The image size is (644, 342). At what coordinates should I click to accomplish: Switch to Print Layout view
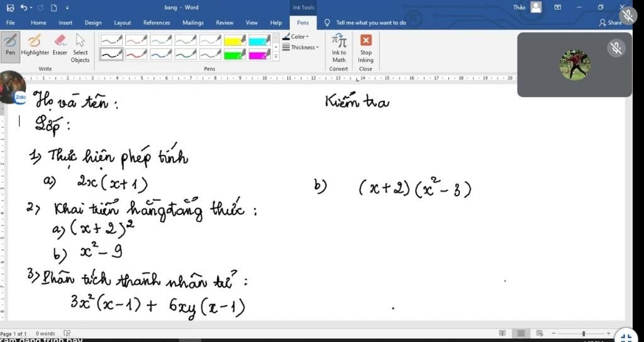pyautogui.click(x=521, y=333)
